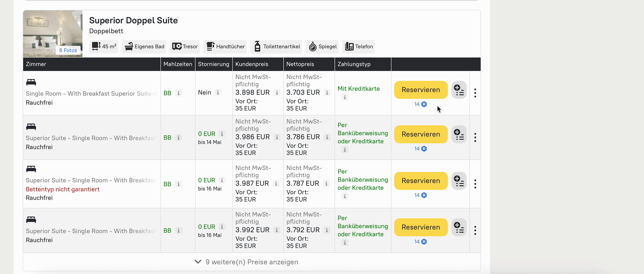The height and width of the screenshot is (274, 644).
Task: Click Reservieren for 3.898 EUR rate
Action: [x=421, y=90]
